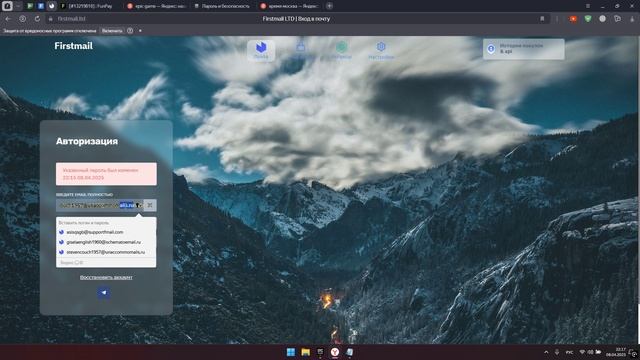This screenshot has height=360, width=640.
Task: Switch to the epic game Яндекс tab
Action: coord(156,6)
